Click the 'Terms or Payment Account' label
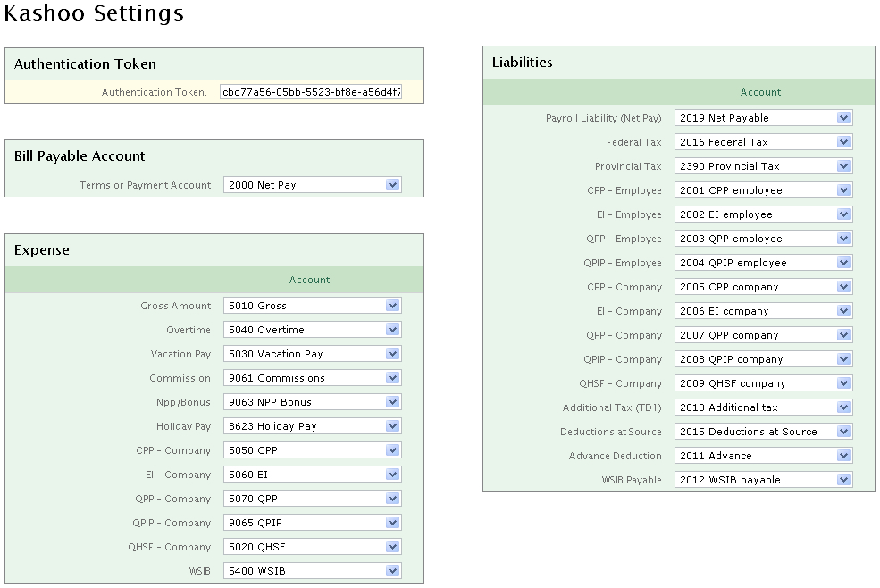 tap(146, 185)
